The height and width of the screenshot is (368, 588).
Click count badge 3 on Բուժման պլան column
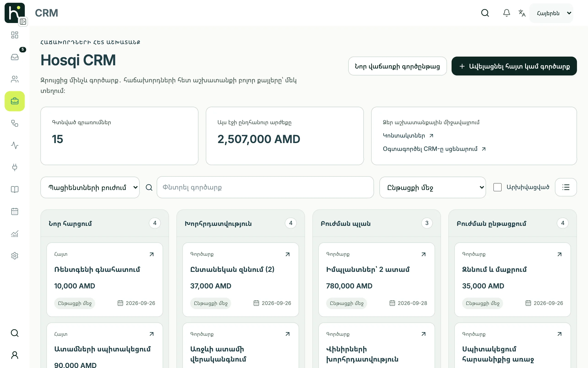[427, 223]
